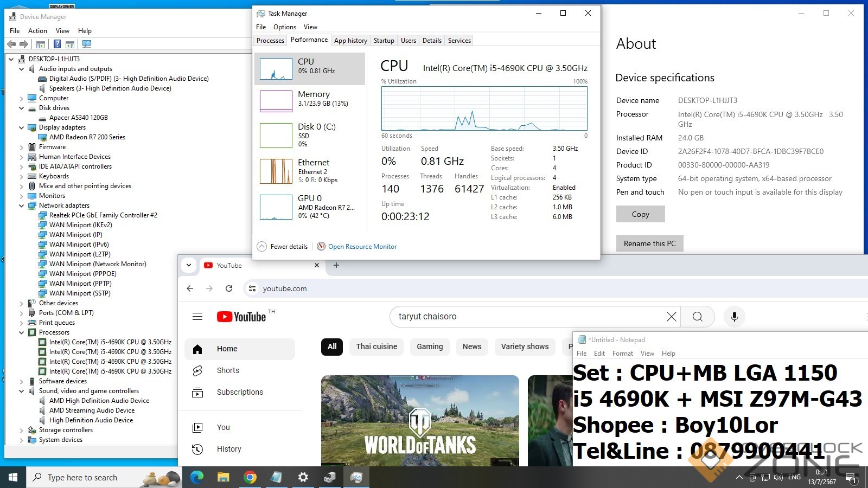Clear the YouTube search box with X

click(671, 317)
